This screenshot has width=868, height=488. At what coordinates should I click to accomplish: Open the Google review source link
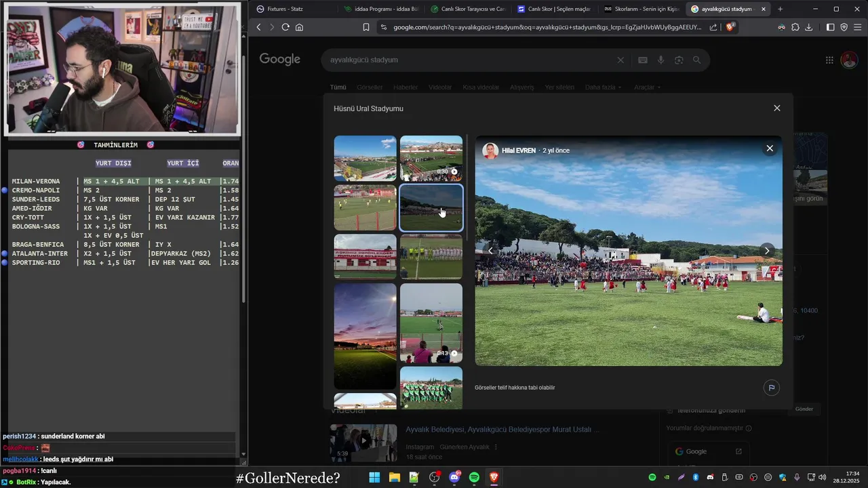[x=710, y=451]
